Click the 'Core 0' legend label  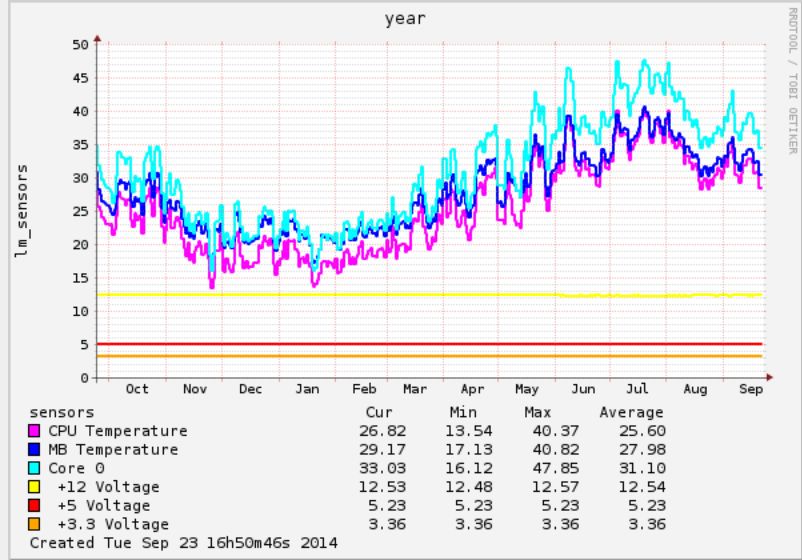[x=76, y=468]
